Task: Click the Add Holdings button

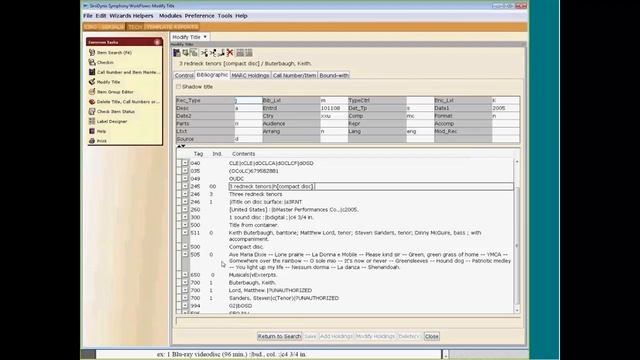Action: coord(336,336)
